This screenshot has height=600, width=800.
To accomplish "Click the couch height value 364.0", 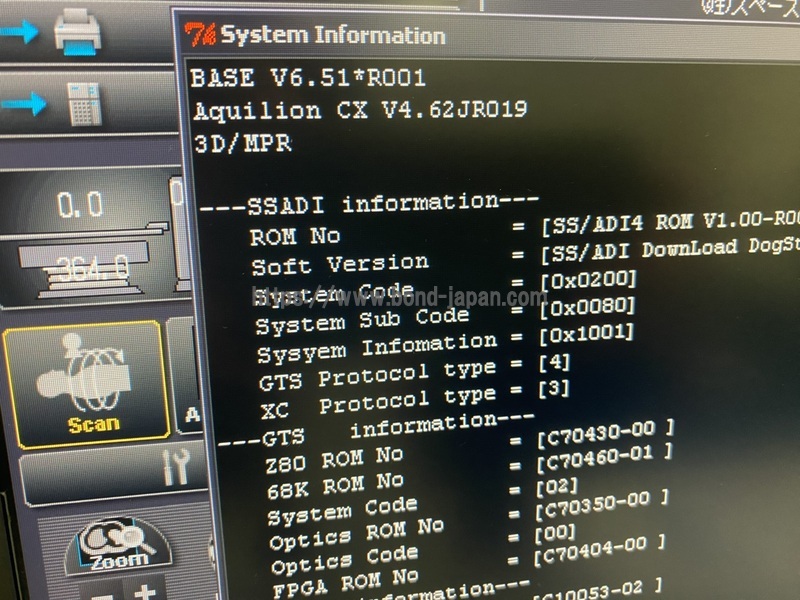I will [92, 268].
